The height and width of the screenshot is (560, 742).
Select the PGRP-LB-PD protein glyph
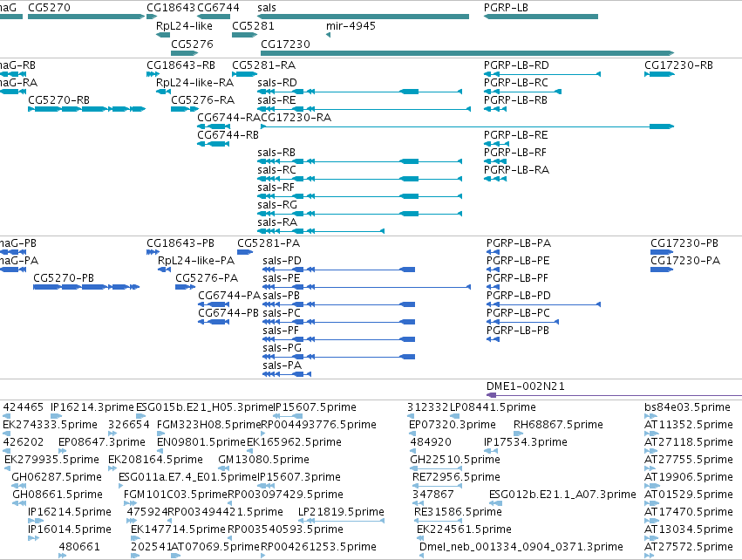tap(544, 304)
